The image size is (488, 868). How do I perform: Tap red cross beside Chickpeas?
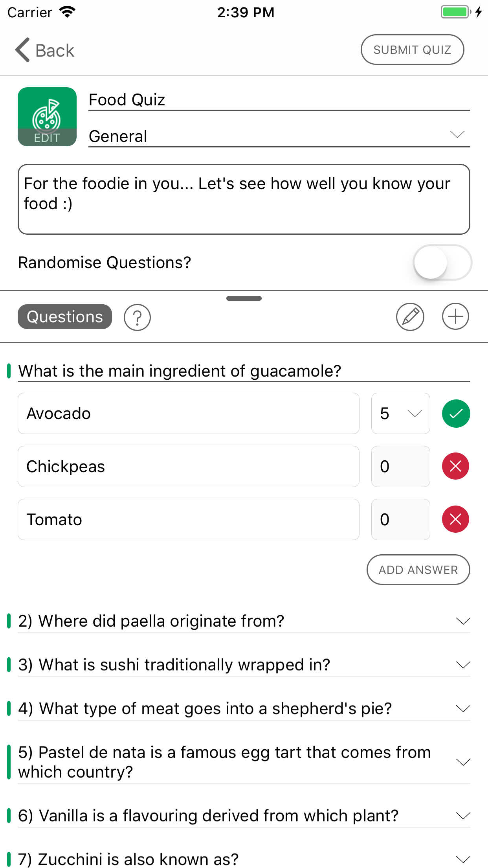pos(456,466)
